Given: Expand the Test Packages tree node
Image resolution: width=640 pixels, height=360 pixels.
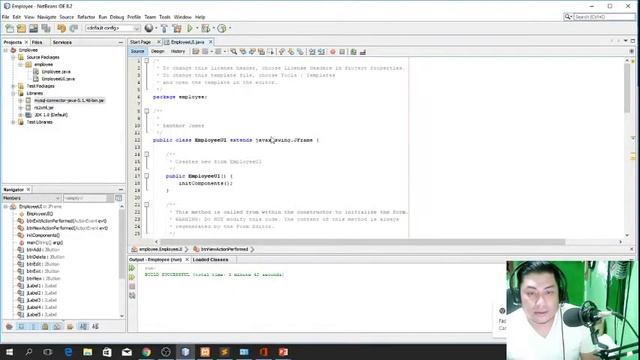Looking at the screenshot, I should pos(13,86).
